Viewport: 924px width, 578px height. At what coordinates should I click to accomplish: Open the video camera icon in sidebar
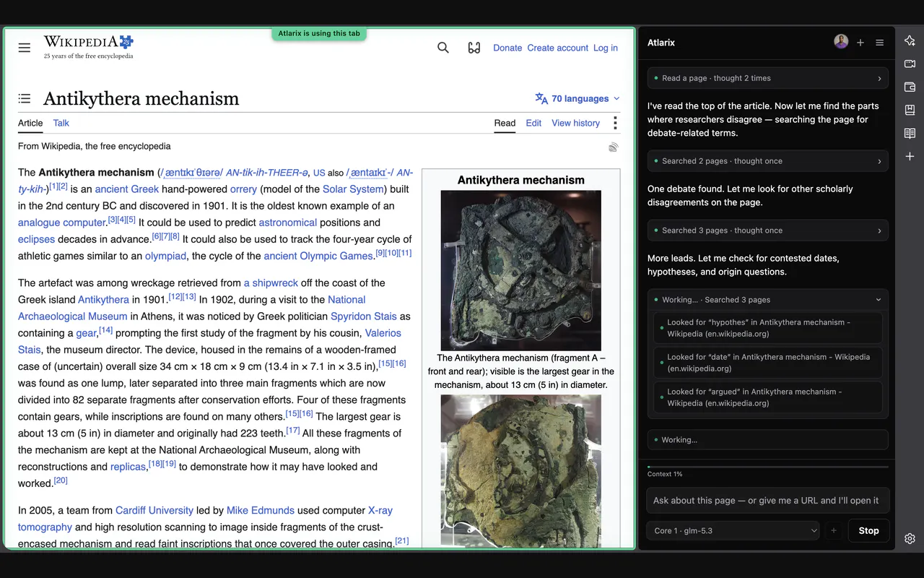(x=910, y=64)
